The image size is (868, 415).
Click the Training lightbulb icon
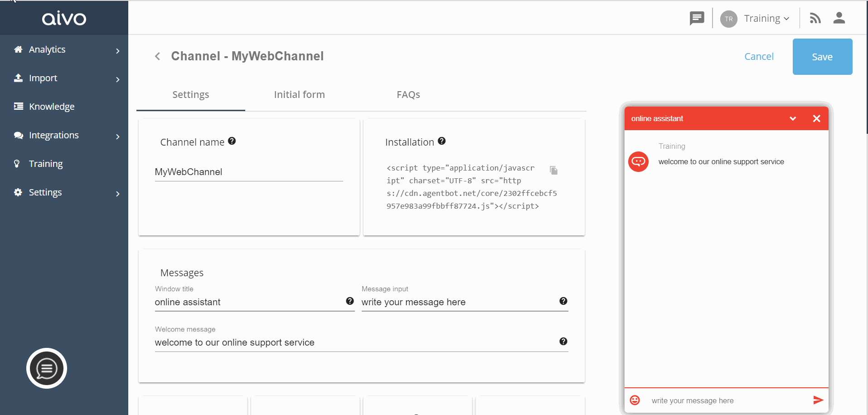point(17,164)
